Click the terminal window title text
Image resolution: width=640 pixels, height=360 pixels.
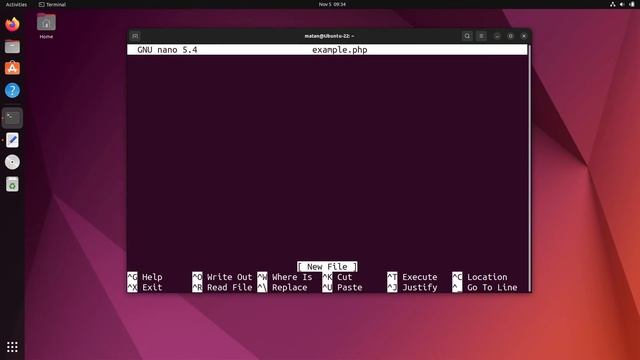pyautogui.click(x=329, y=36)
